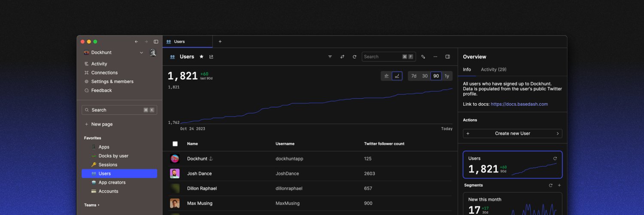The image size is (644, 215).
Task: Click Max Musing's avatar thumbnail
Action: (x=175, y=203)
